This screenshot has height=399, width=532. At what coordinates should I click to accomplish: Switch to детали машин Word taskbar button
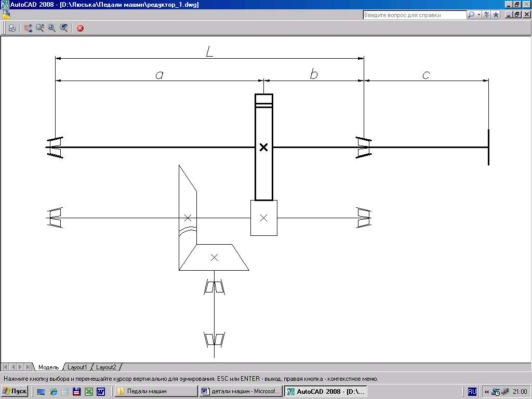click(241, 391)
